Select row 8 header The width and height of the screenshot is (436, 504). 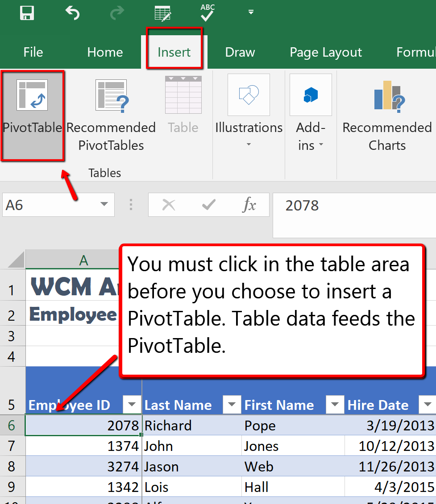12,467
